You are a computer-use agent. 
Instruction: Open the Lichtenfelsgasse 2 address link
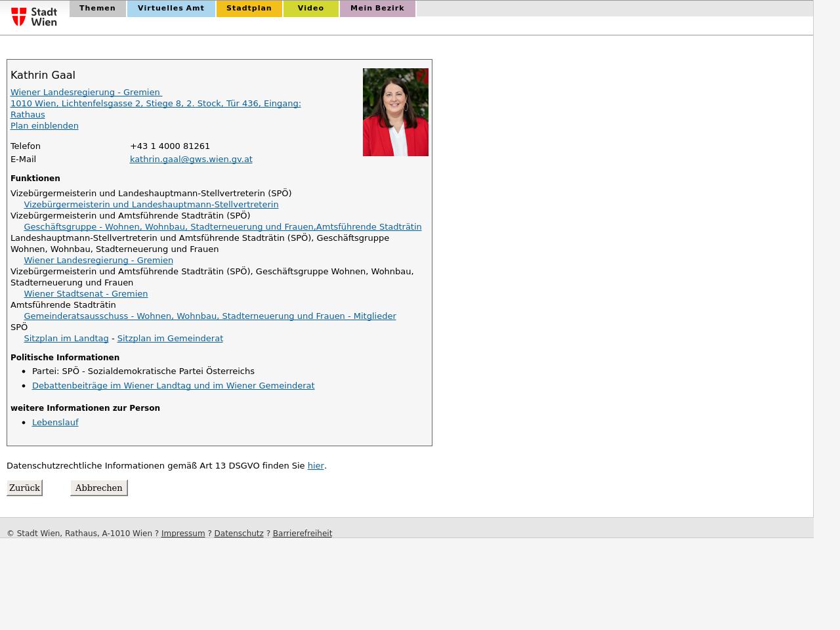click(x=156, y=104)
